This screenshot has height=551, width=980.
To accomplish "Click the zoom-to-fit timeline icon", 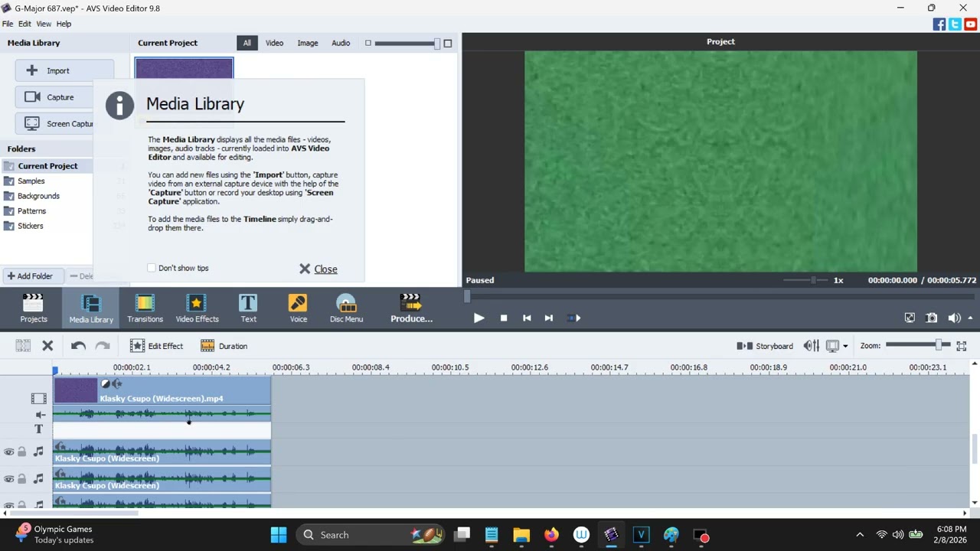I will tap(962, 346).
